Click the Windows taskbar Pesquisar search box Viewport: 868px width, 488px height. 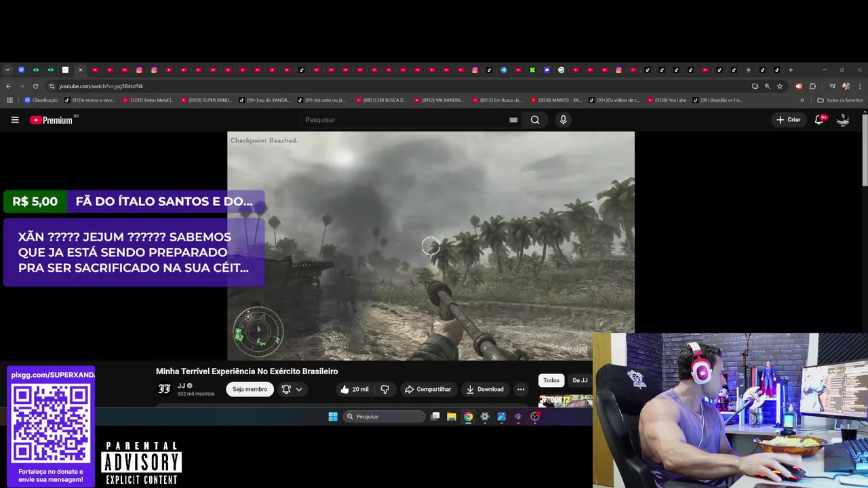click(x=384, y=417)
